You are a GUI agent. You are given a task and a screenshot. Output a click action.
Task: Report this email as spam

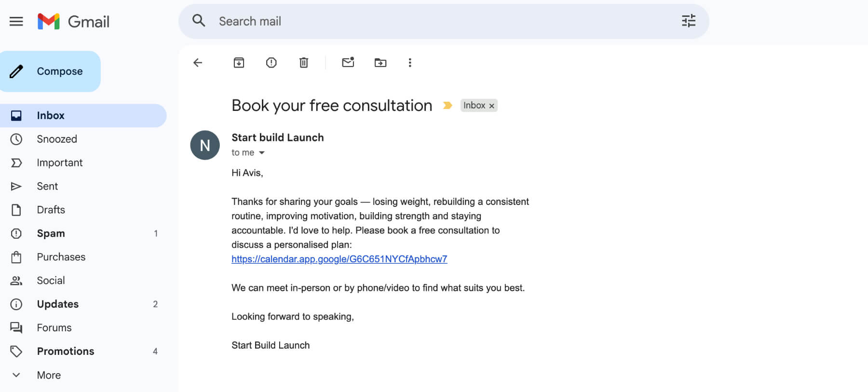click(x=271, y=63)
